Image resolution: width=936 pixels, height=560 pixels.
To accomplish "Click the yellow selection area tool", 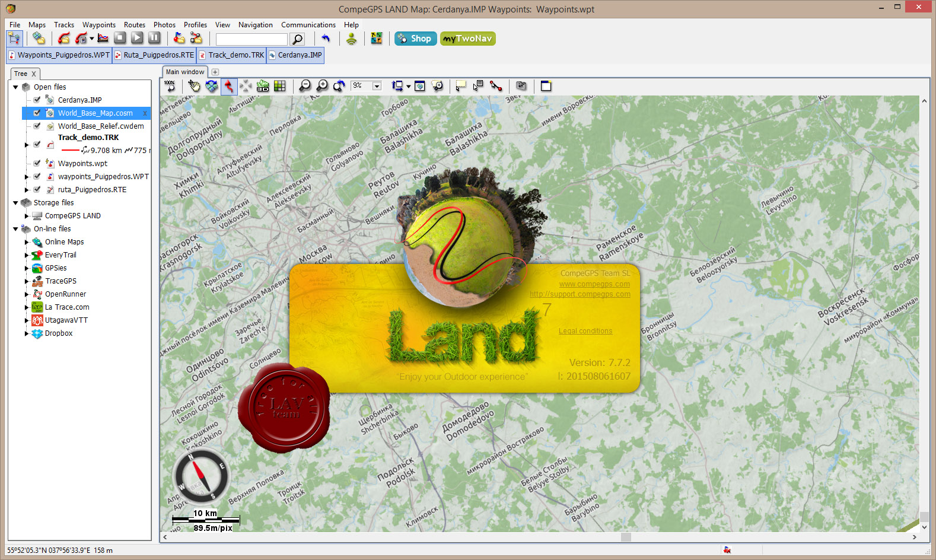I will tap(461, 86).
